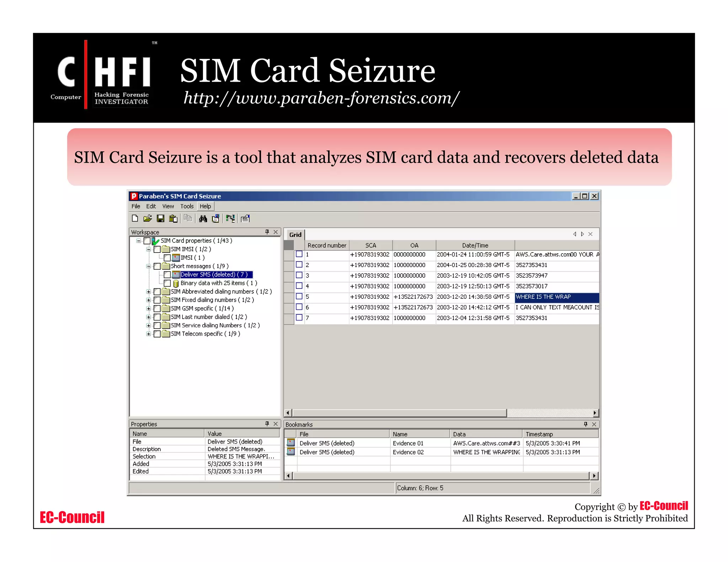Sort by the OA column header
Screen dimensions: 728x562
414,245
